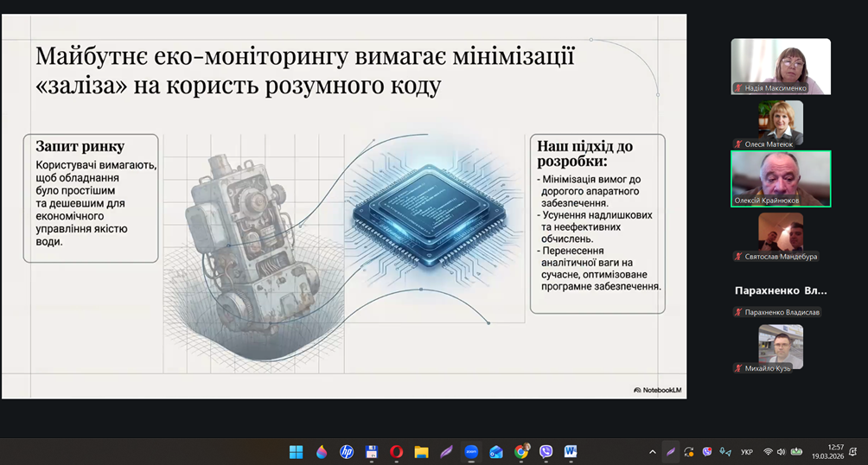Viewport: 868px width, 465px height.
Task: Open the Windows Start menu
Action: (x=296, y=451)
